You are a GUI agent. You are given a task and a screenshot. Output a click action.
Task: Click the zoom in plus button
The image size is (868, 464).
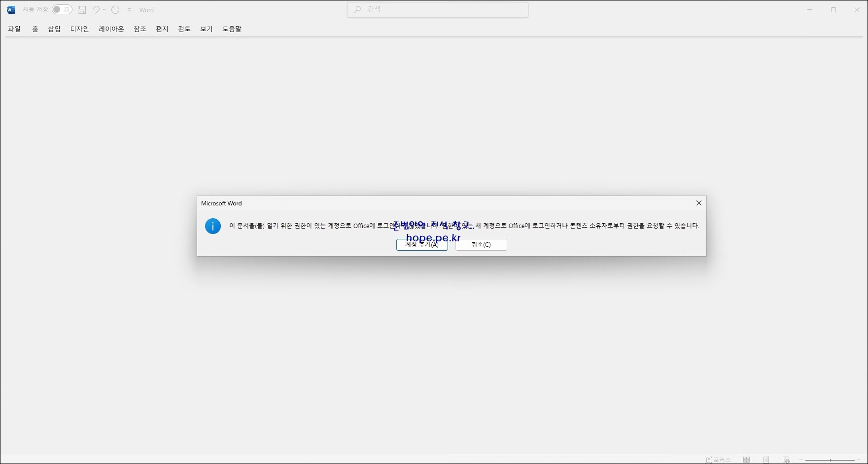tap(859, 460)
